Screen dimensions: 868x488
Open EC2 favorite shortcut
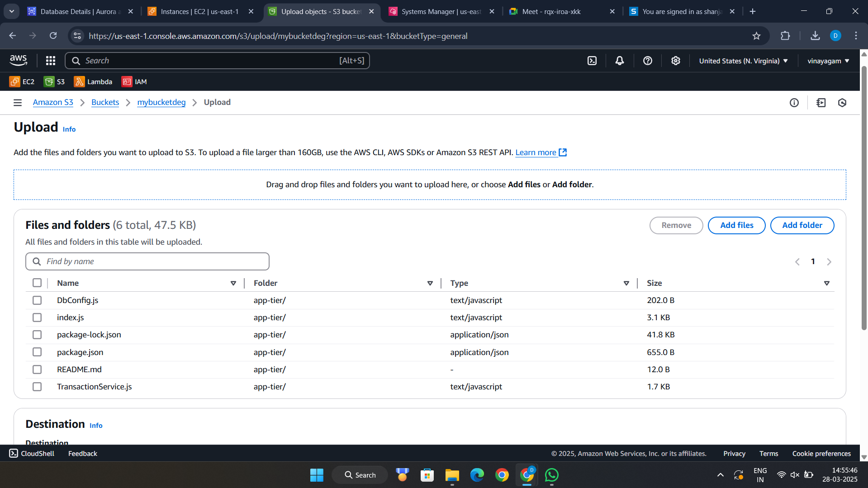(22, 81)
